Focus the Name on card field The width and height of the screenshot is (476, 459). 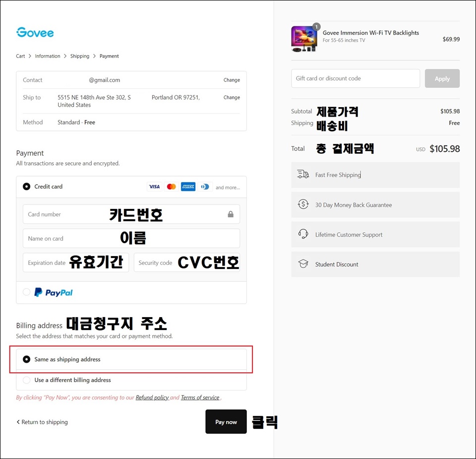131,239
